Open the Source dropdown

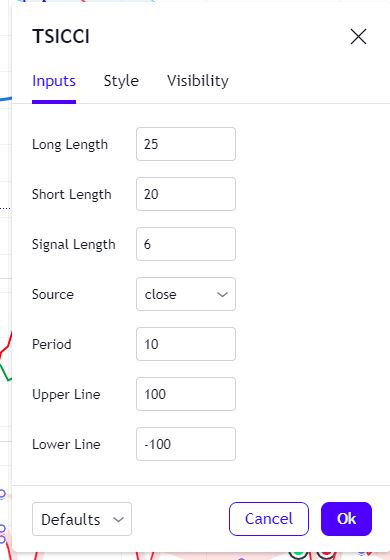click(186, 294)
